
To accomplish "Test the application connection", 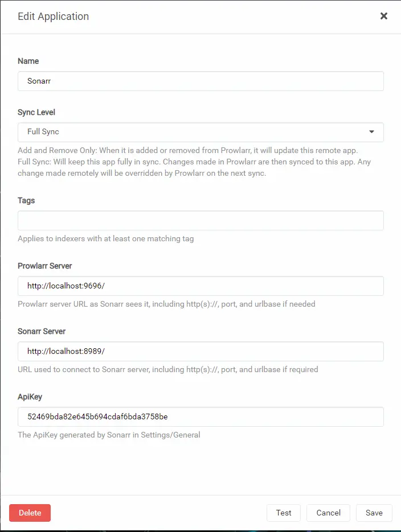I will [284, 513].
